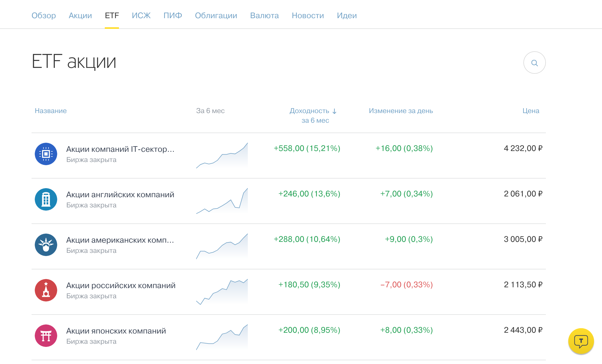Select the ETF tab
This screenshot has height=364, width=602.
[112, 16]
